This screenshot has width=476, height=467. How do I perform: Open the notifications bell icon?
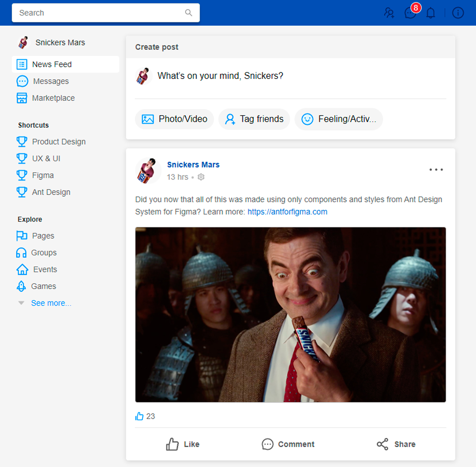431,13
